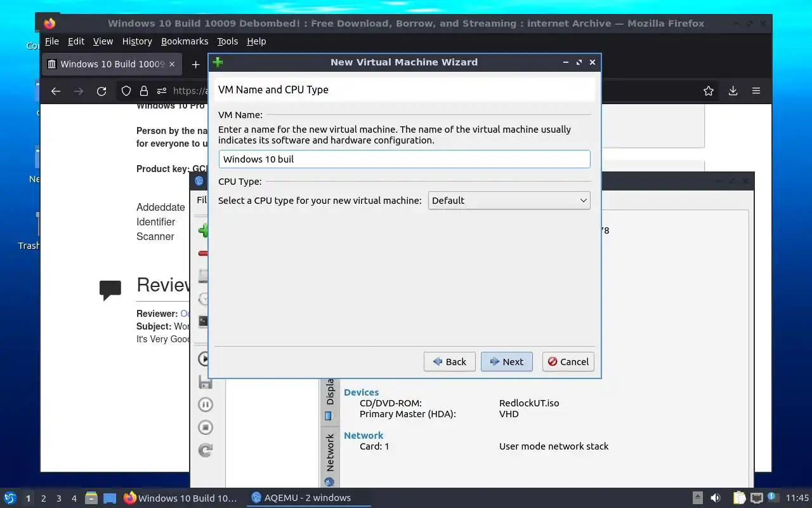Open the Firefox downloads panel
Screen dimensions: 812x508
tap(733, 91)
